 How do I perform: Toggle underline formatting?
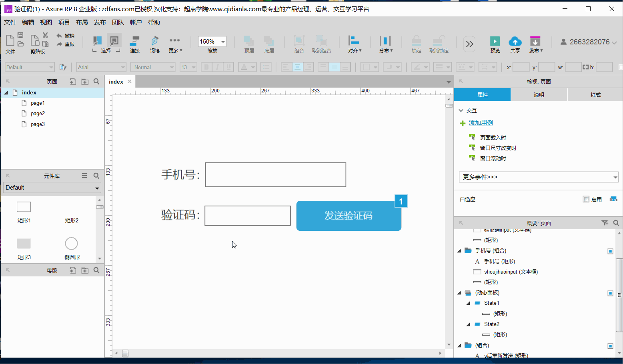click(228, 67)
